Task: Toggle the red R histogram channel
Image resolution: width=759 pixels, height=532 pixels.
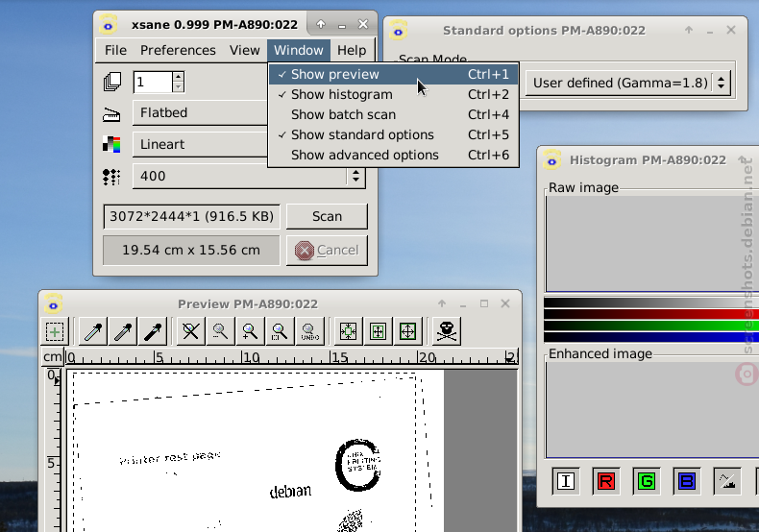Action: pos(606,481)
